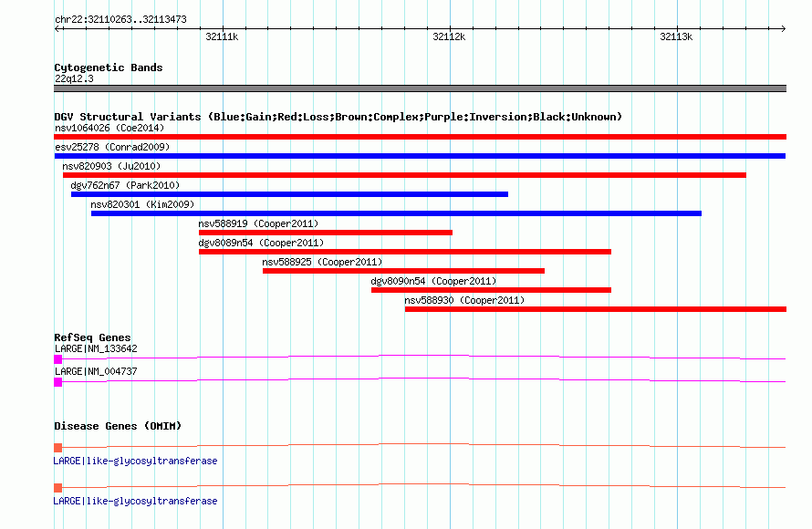Open the dgv8089n54 (Cooper2011) loss bar
Image resolution: width=812 pixels, height=529 pixels.
click(x=405, y=252)
